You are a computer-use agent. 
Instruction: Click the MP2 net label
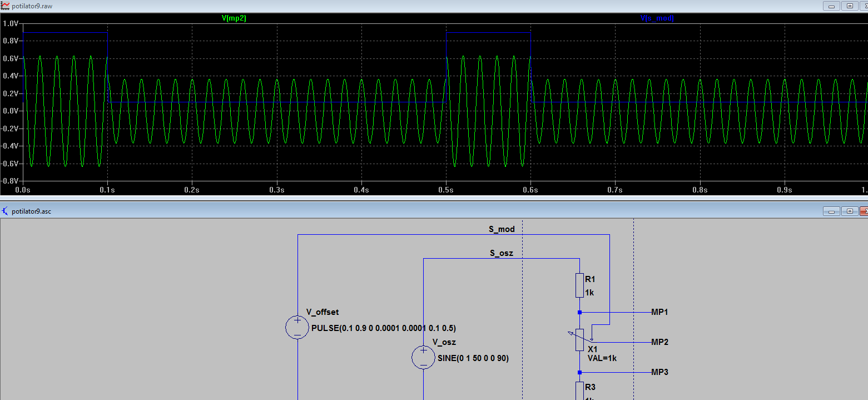click(x=659, y=342)
